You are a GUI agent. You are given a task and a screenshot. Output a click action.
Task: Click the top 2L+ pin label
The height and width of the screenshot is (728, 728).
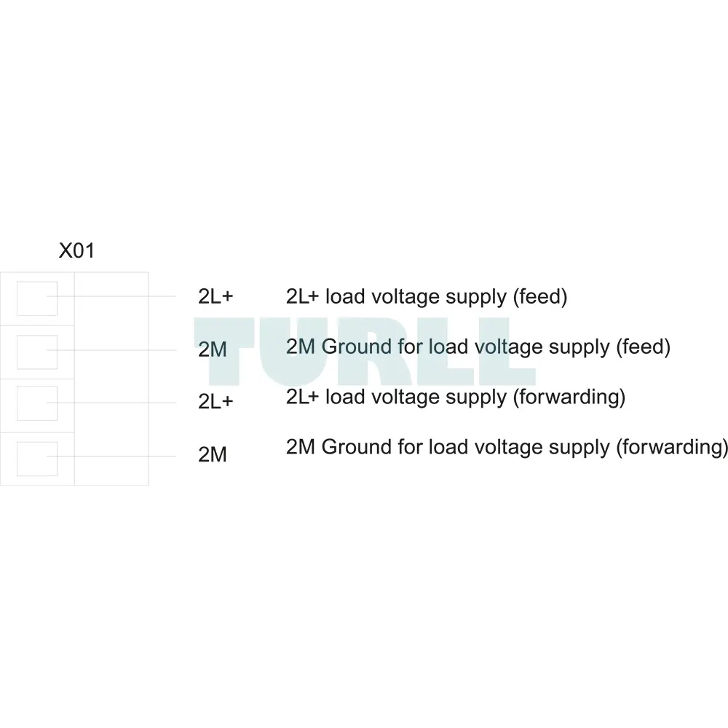[x=215, y=296]
